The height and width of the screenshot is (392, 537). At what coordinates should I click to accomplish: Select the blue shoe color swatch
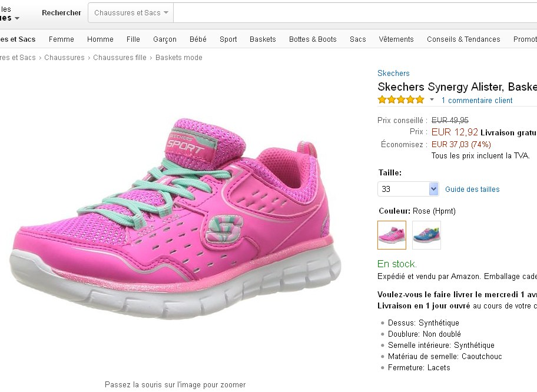pyautogui.click(x=426, y=235)
